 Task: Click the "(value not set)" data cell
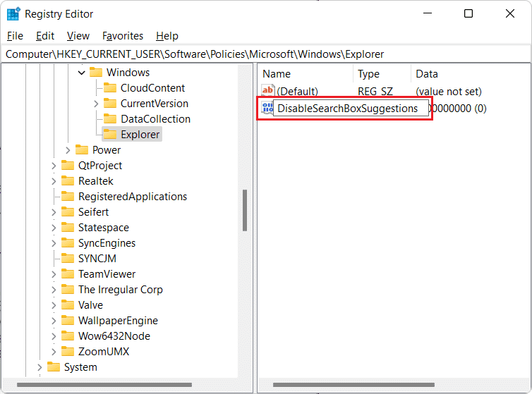click(449, 92)
